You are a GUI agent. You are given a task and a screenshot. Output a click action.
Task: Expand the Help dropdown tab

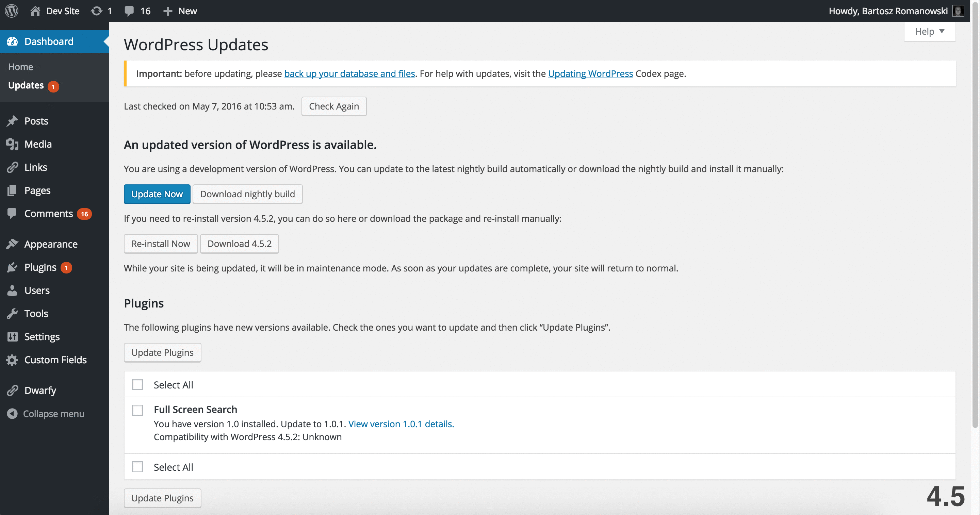930,31
